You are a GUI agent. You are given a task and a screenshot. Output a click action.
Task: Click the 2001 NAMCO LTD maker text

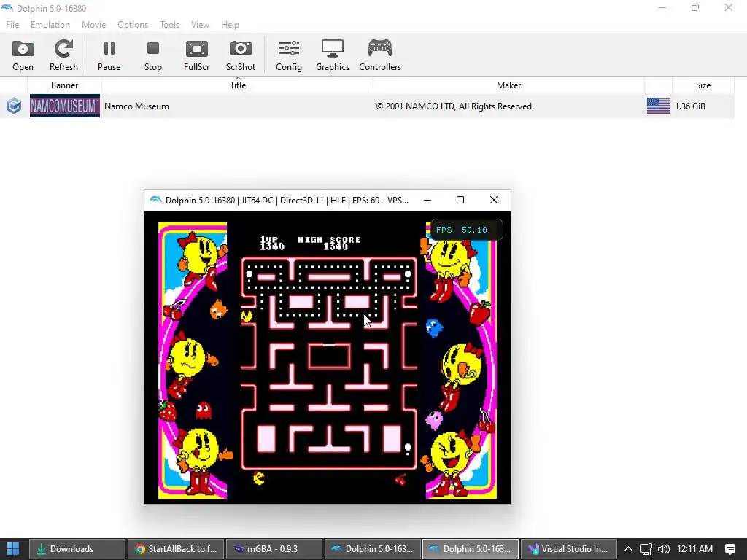pyautogui.click(x=455, y=106)
